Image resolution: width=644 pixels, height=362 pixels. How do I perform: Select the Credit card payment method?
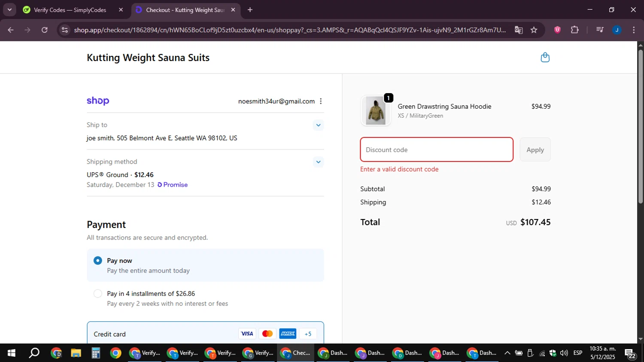click(x=205, y=333)
